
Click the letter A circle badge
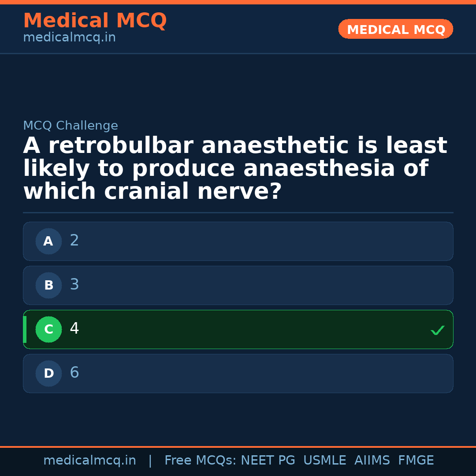point(48,242)
